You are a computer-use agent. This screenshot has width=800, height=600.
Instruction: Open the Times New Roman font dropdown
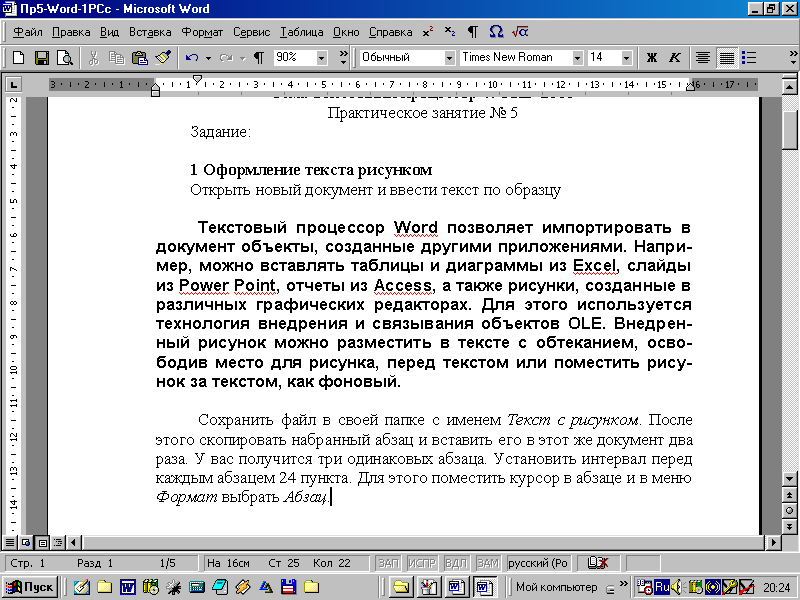(x=578, y=58)
